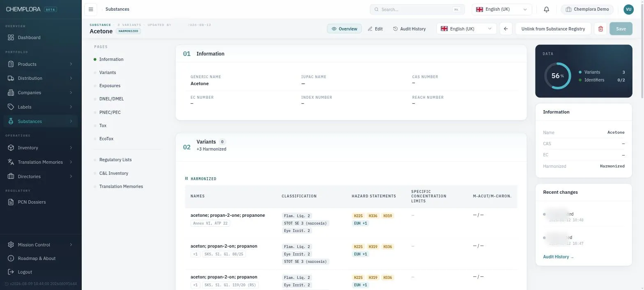Click the Edit pencil icon
This screenshot has width=644, height=290.
(370, 29)
